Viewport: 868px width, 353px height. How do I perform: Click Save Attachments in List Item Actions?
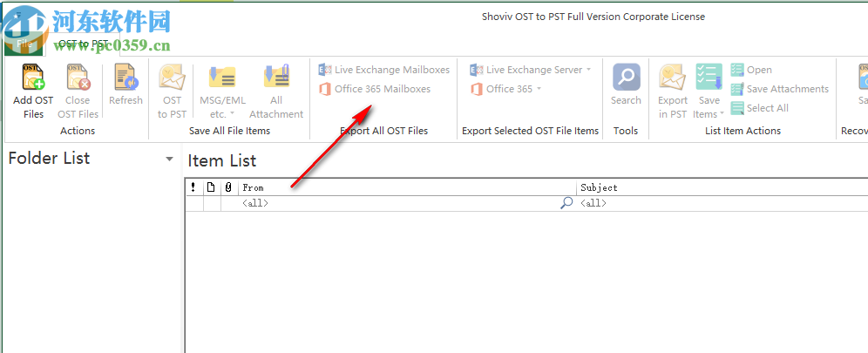tap(779, 89)
